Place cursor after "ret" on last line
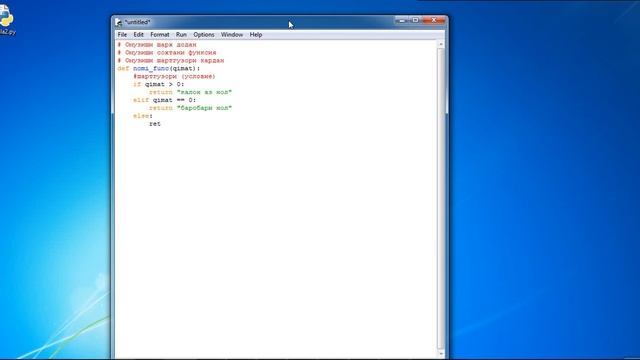 (161, 124)
